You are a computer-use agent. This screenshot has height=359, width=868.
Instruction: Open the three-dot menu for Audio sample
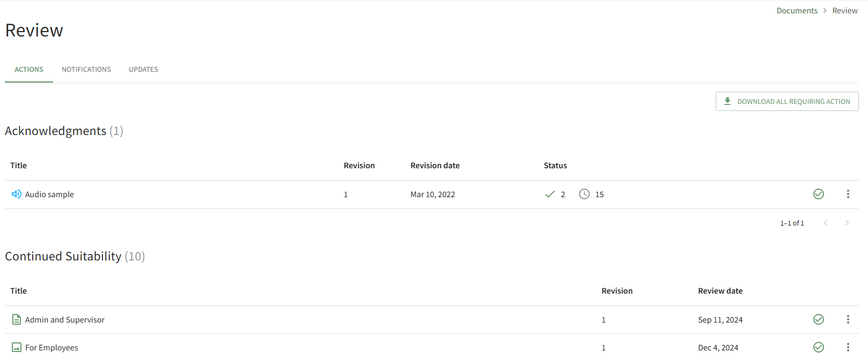coord(848,194)
